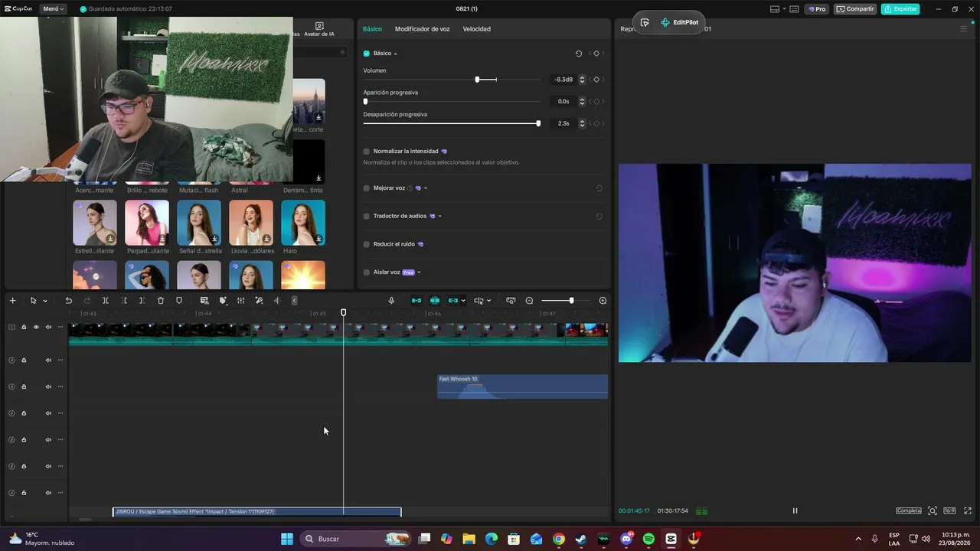Open the keyboard shortcuts icon in title bar
This screenshot has width=980, height=551.
pyautogui.click(x=794, y=9)
